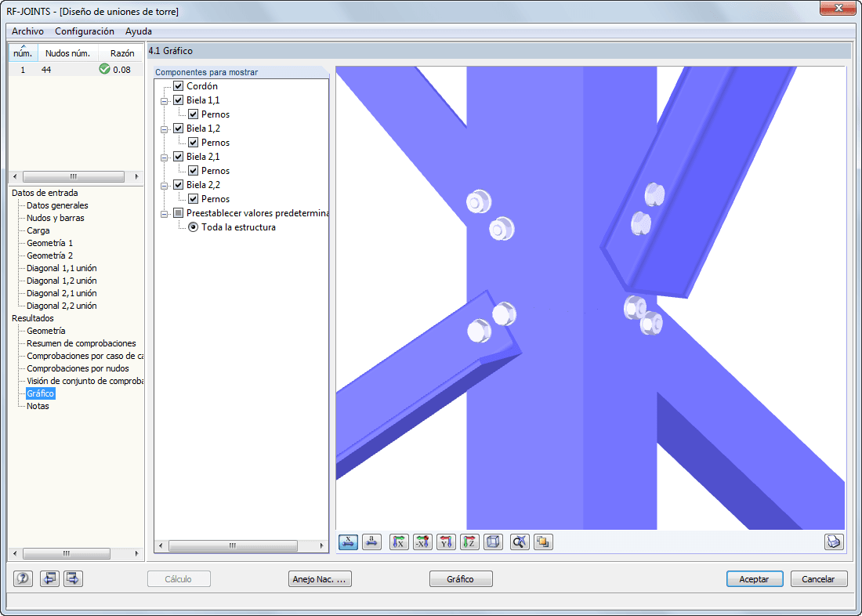Select the isometric view cube icon
862x616 pixels.
point(493,542)
